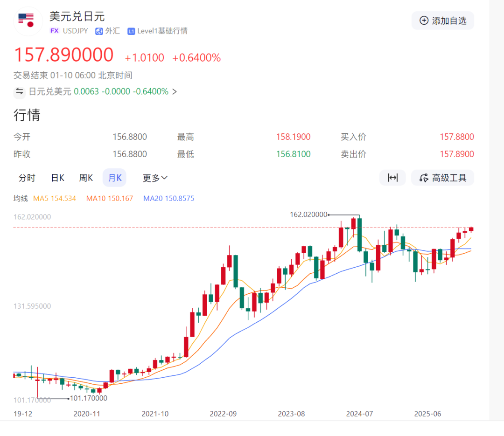
Task: Click the plus icon in 添加自选
Action: [x=424, y=21]
